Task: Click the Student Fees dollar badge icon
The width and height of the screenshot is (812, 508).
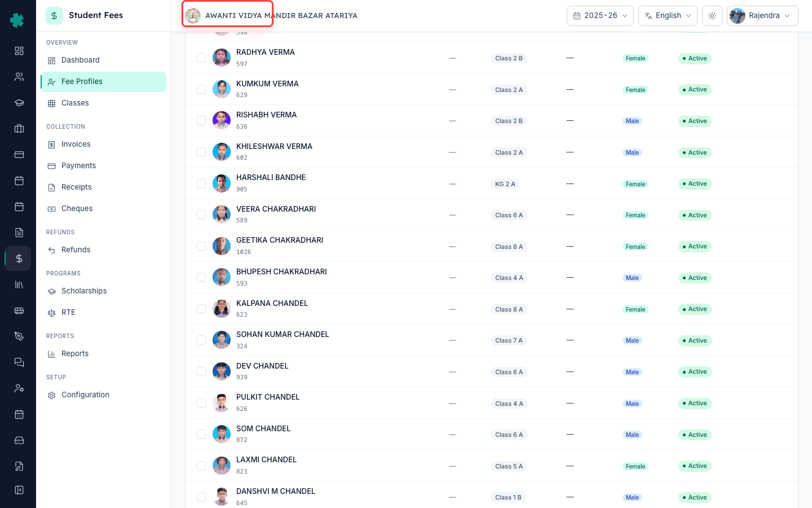Action: (x=54, y=16)
